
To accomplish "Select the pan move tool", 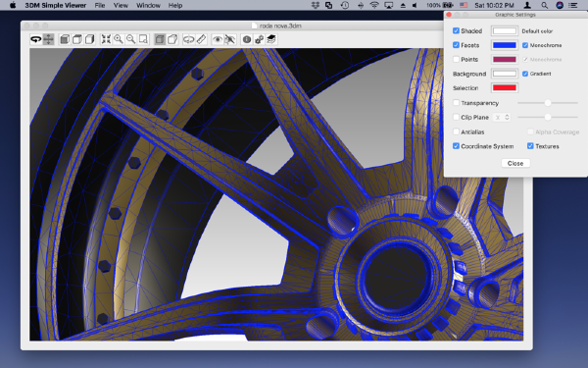I will [x=48, y=39].
